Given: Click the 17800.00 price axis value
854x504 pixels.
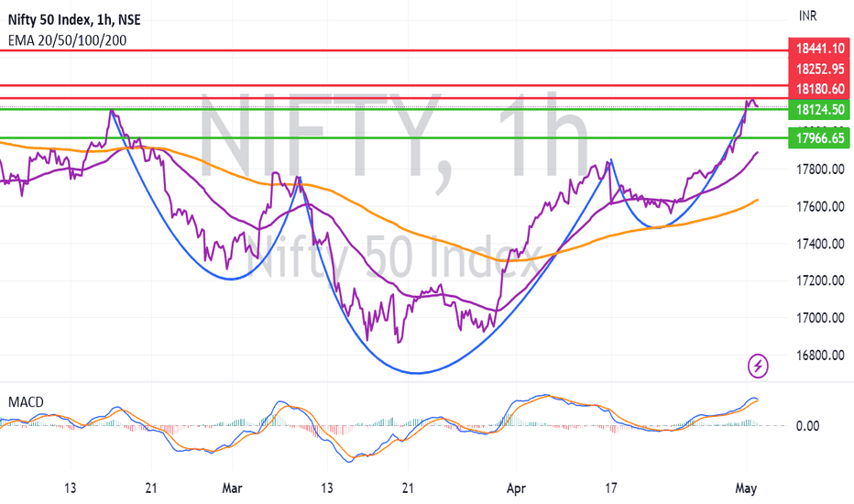Looking at the screenshot, I should 820,170.
